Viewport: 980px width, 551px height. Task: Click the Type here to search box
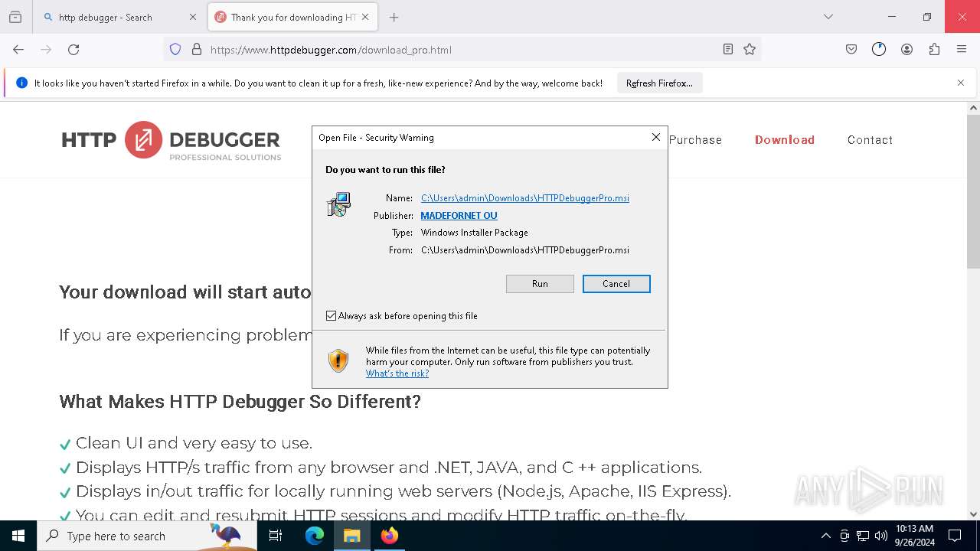click(x=147, y=536)
